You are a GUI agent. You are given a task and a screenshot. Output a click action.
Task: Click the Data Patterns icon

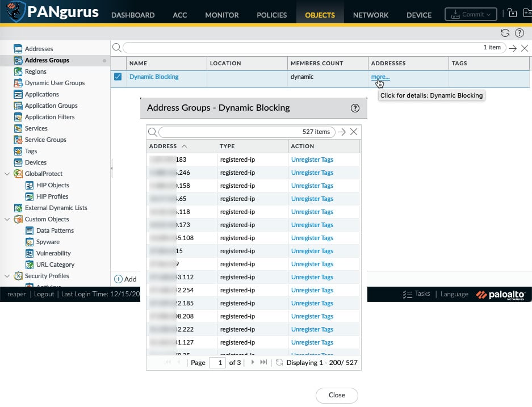[x=30, y=230]
